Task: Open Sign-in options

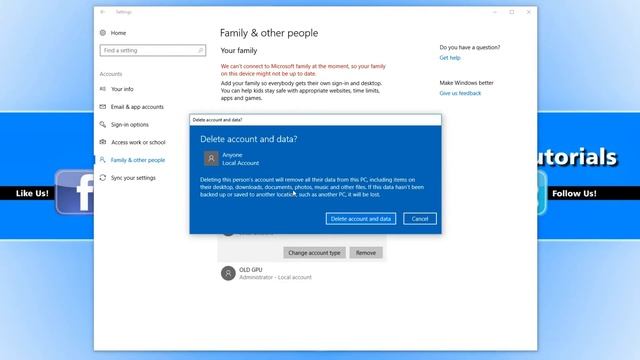Action: (x=130, y=124)
